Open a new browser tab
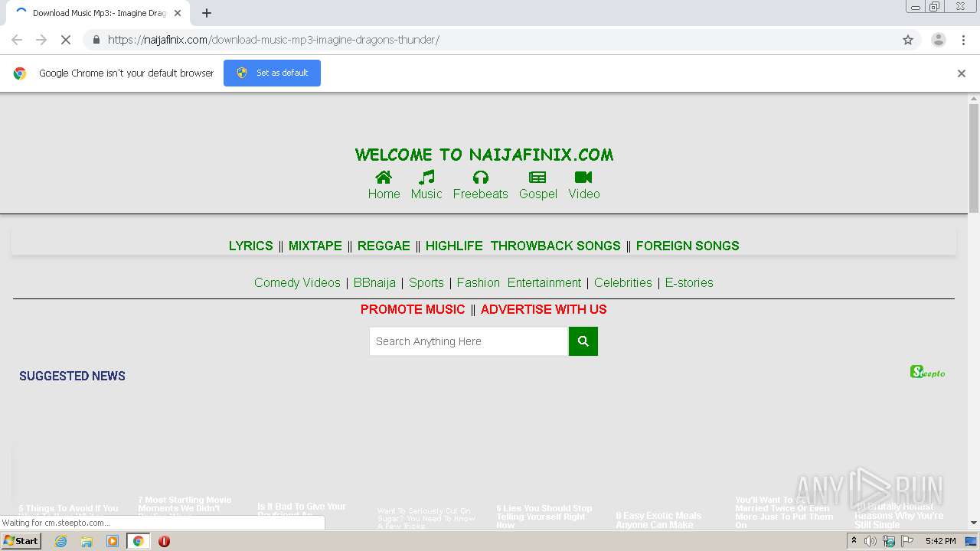Image resolution: width=980 pixels, height=551 pixels. point(207,13)
